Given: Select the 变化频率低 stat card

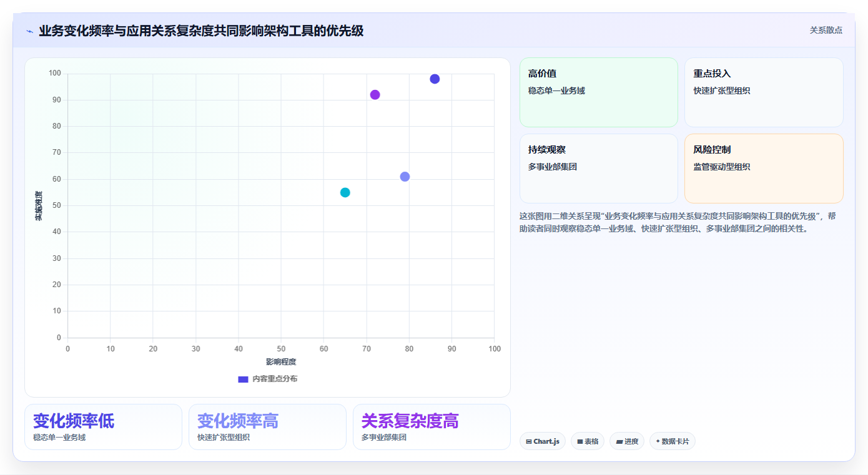Looking at the screenshot, I should (103, 427).
